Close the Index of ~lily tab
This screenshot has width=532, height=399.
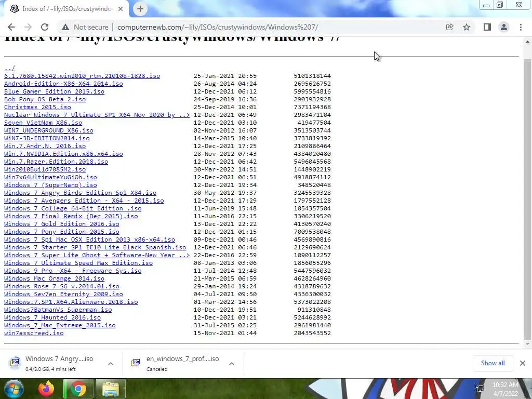(121, 9)
